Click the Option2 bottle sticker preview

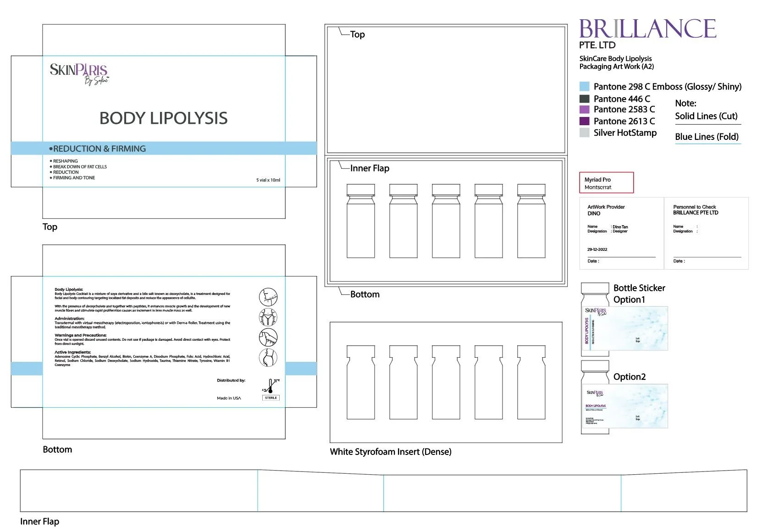coord(624,406)
